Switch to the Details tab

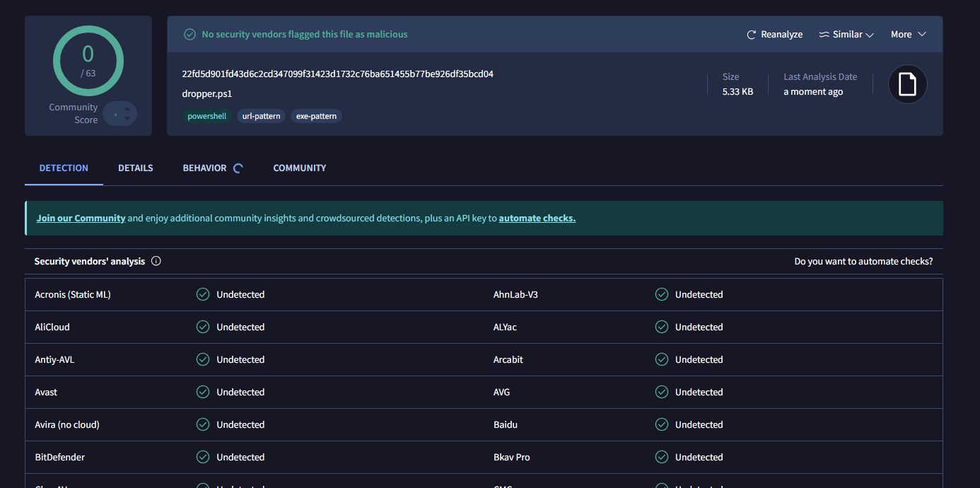coord(136,168)
